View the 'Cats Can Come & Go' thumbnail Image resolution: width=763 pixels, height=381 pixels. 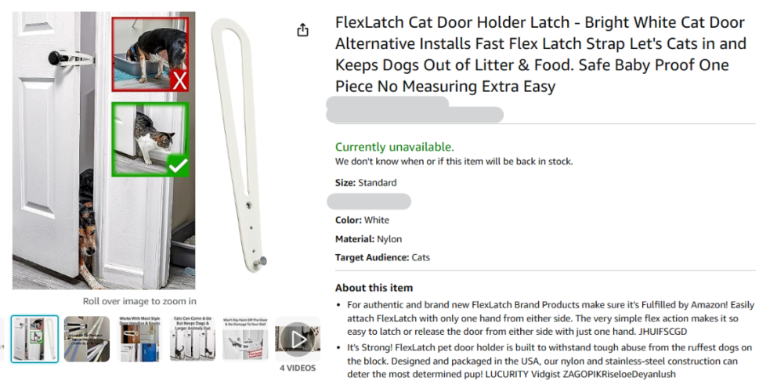coord(193,339)
